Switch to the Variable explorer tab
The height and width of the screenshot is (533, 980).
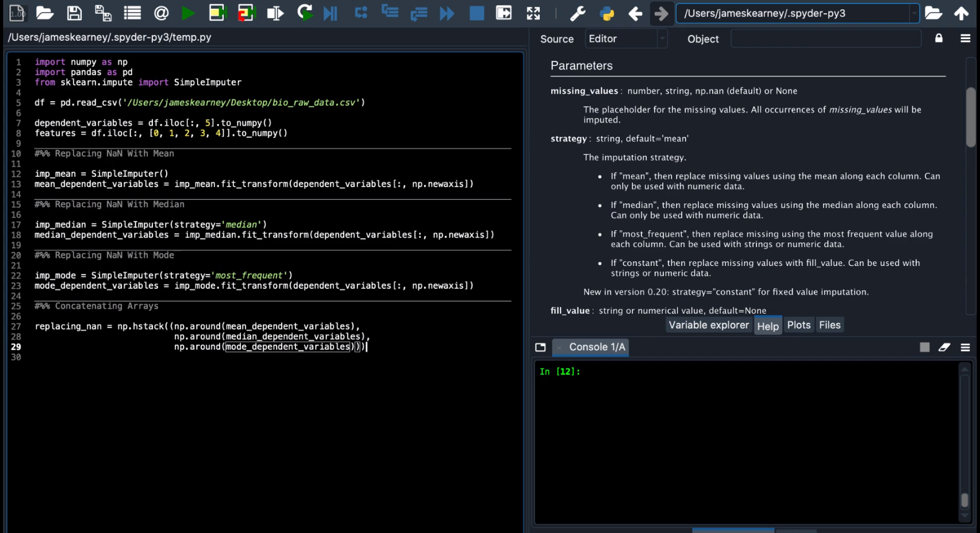(708, 325)
